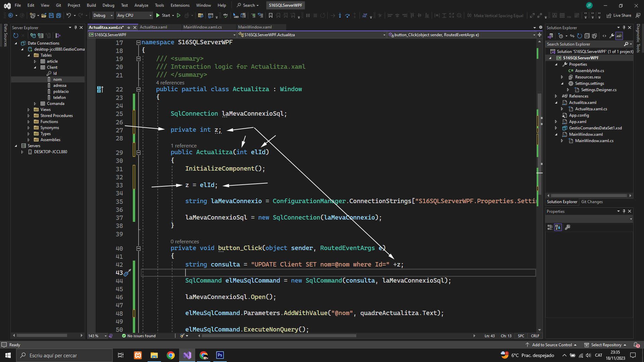Toggle Preview Selected Items in Solution Explorer
The height and width of the screenshot is (362, 644).
pyautogui.click(x=619, y=36)
